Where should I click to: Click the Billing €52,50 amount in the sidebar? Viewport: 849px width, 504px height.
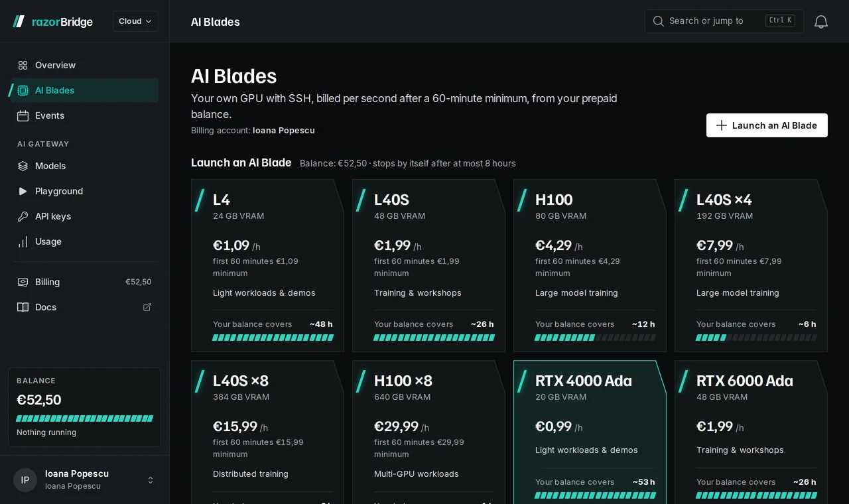(139, 282)
